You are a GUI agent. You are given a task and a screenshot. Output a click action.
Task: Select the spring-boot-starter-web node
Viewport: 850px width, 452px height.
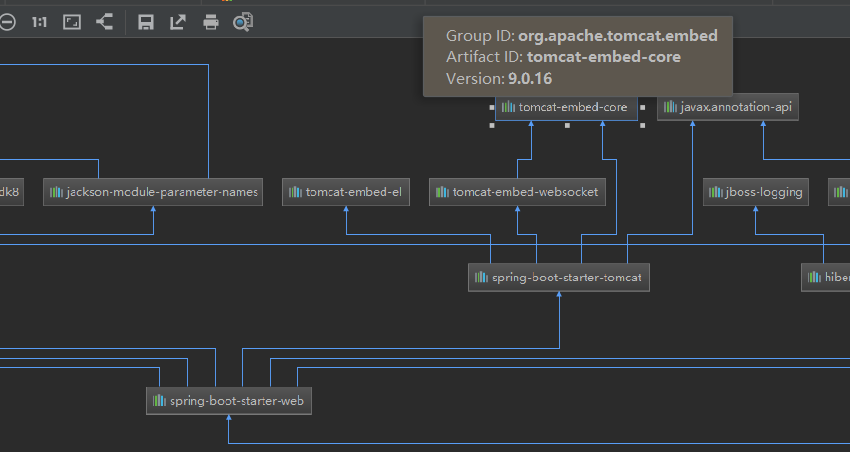(229, 401)
